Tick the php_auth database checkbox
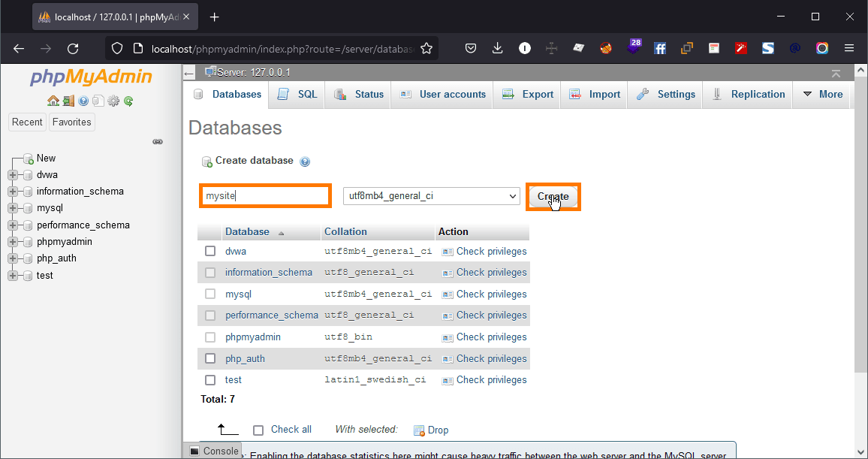868x459 pixels. pyautogui.click(x=210, y=359)
